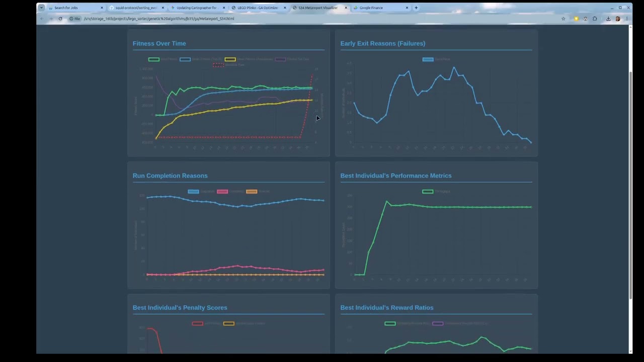The width and height of the screenshot is (644, 362).
Task: Click the Run Completion Reasons heading
Action: [170, 175]
